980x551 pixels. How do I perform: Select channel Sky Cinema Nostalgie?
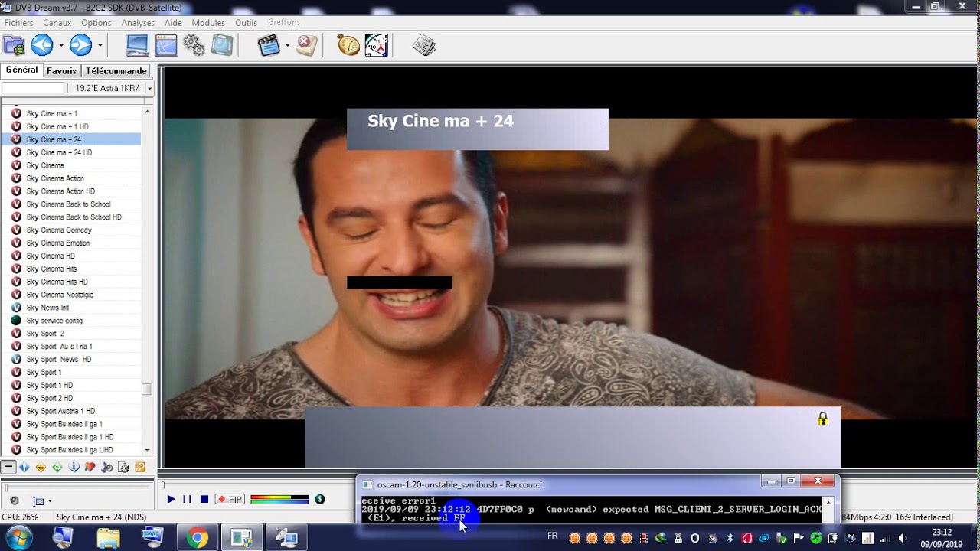click(x=70, y=295)
